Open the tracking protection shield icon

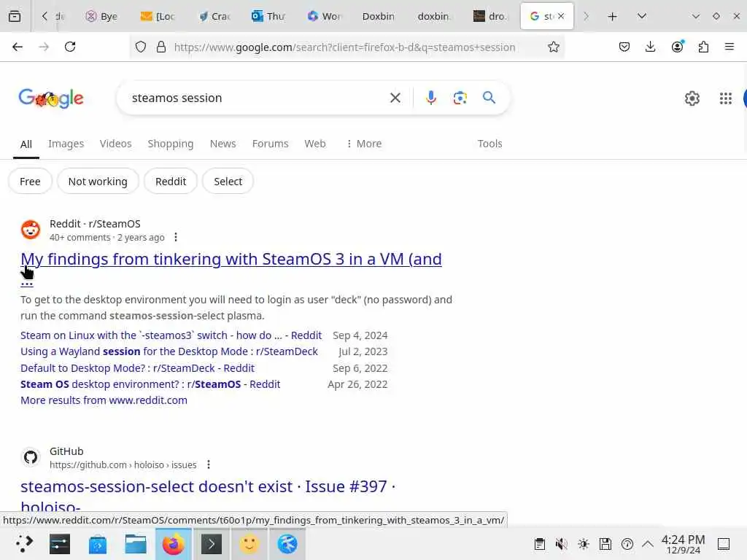pos(141,47)
